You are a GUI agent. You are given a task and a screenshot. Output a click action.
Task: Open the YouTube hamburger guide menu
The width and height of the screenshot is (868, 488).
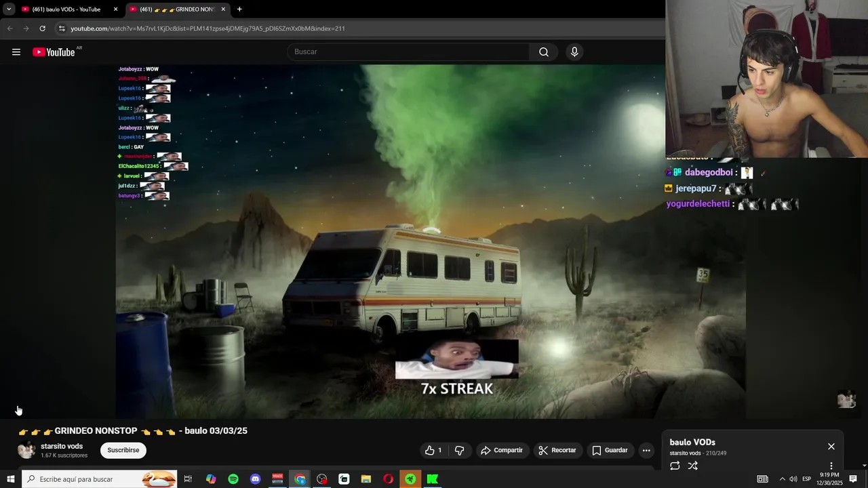click(16, 52)
